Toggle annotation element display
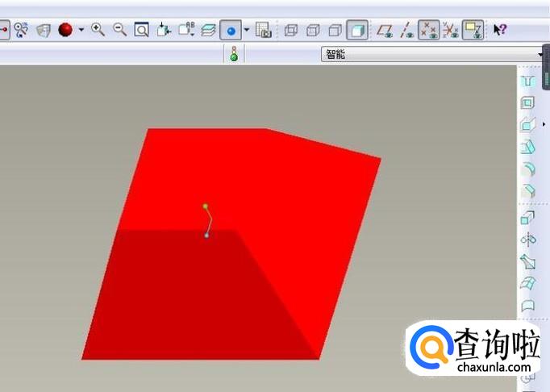This screenshot has height=392, width=550. pos(473,30)
